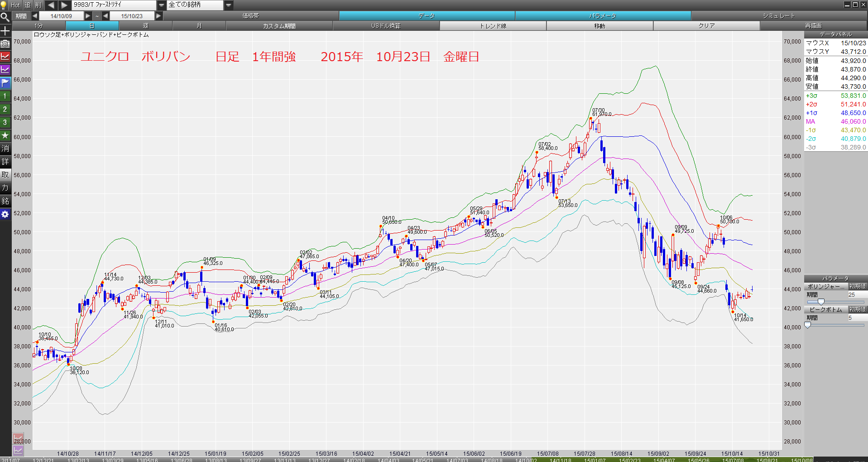
Task: Reset Bollinger band with 初期値 button
Action: (858, 286)
